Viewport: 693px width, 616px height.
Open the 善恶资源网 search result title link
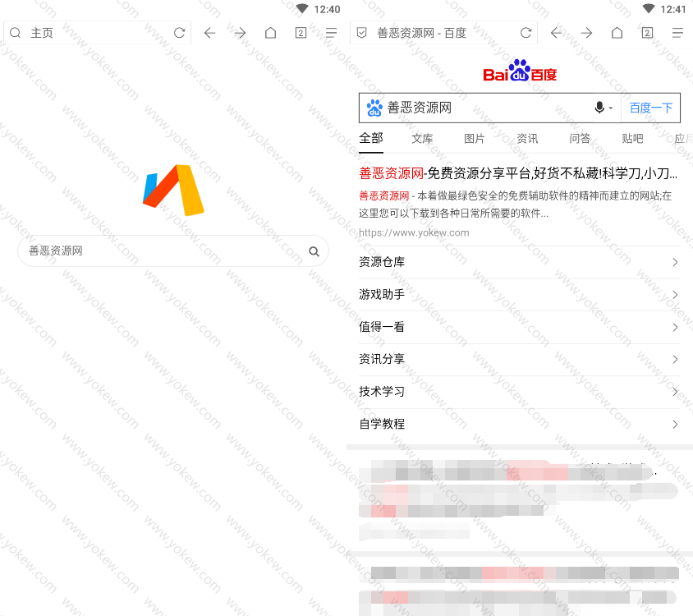point(517,173)
